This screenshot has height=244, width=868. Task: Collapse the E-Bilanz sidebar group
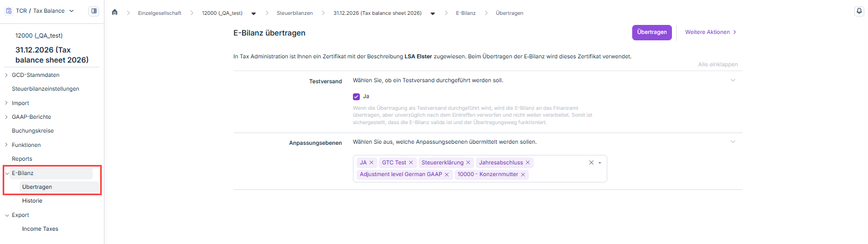6,173
